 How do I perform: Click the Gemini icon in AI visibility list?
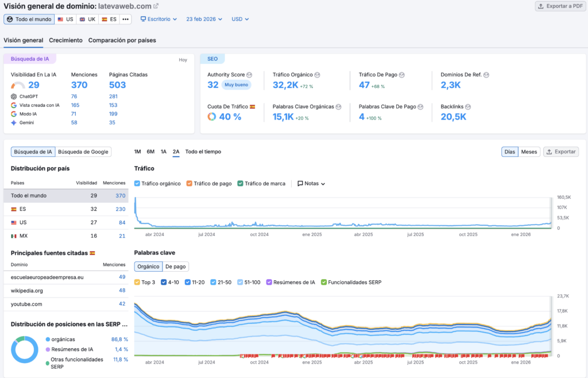coord(14,122)
